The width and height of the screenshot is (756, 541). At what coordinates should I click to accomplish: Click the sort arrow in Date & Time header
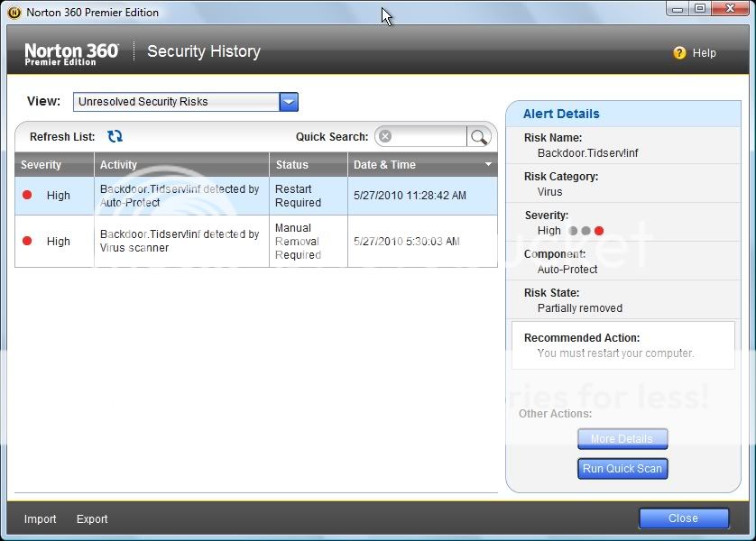(x=487, y=164)
